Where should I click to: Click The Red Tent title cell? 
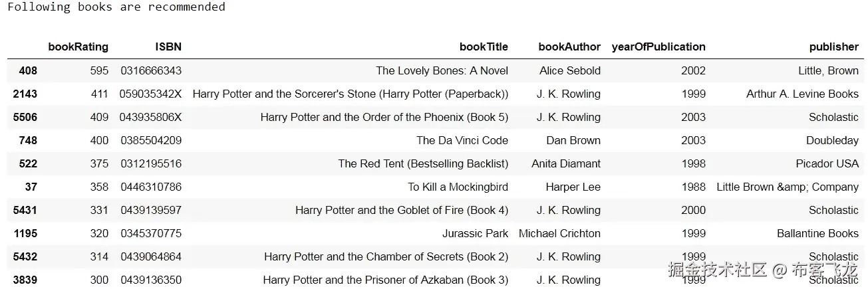(x=423, y=163)
